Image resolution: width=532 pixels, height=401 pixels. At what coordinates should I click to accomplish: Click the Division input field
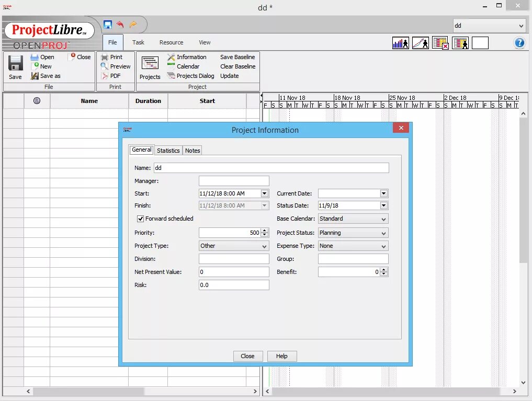[x=234, y=259]
